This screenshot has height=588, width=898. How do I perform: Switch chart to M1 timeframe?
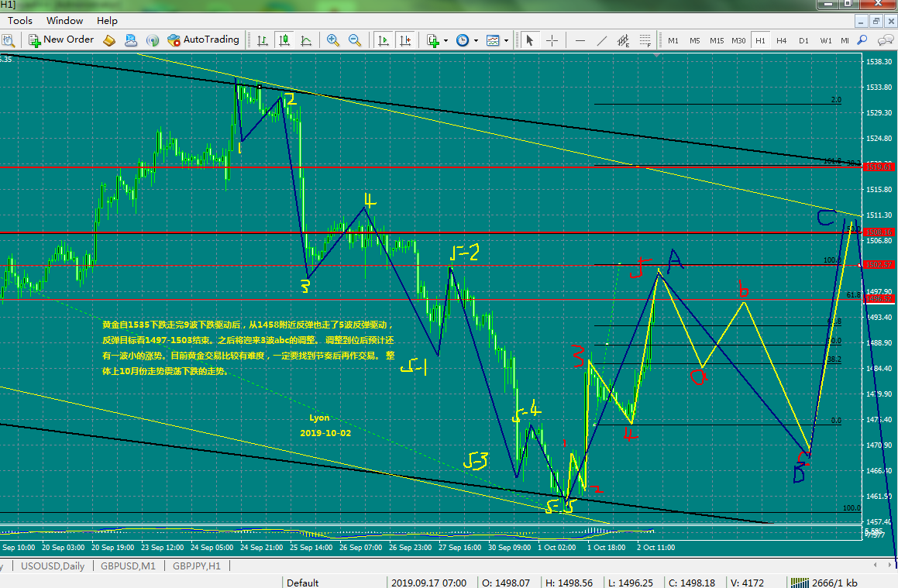(673, 40)
